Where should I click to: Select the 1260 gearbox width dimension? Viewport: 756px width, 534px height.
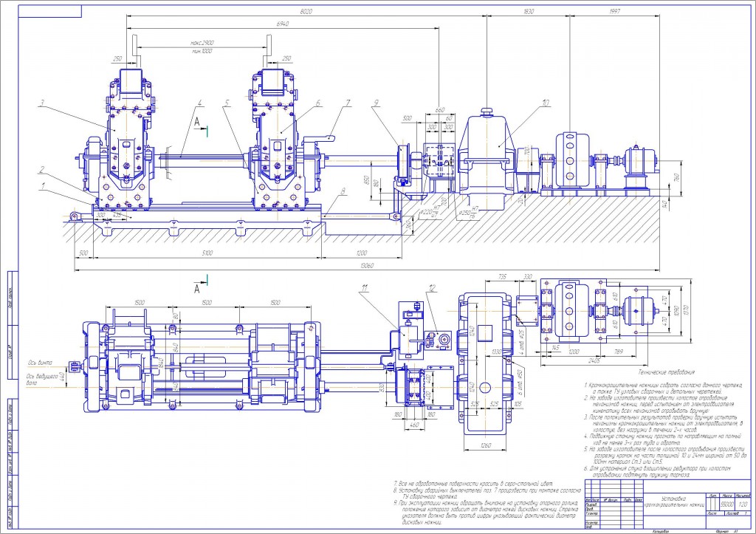[486, 445]
